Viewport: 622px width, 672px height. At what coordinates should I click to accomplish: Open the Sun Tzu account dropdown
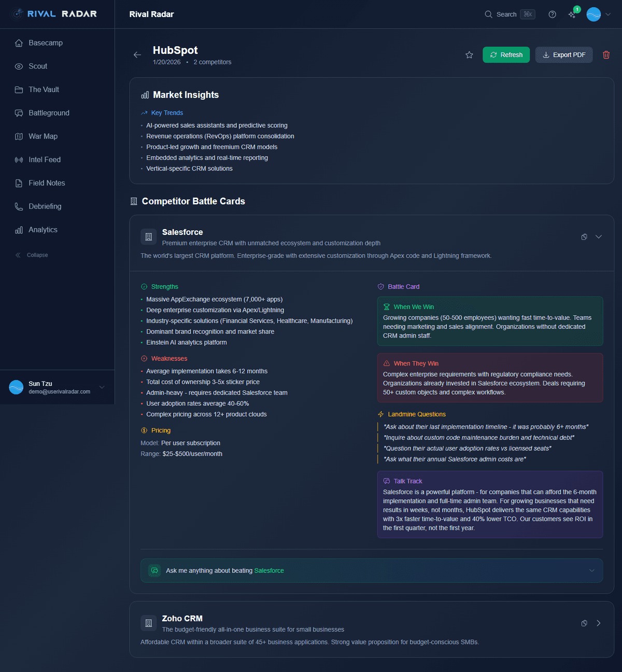[x=102, y=387]
